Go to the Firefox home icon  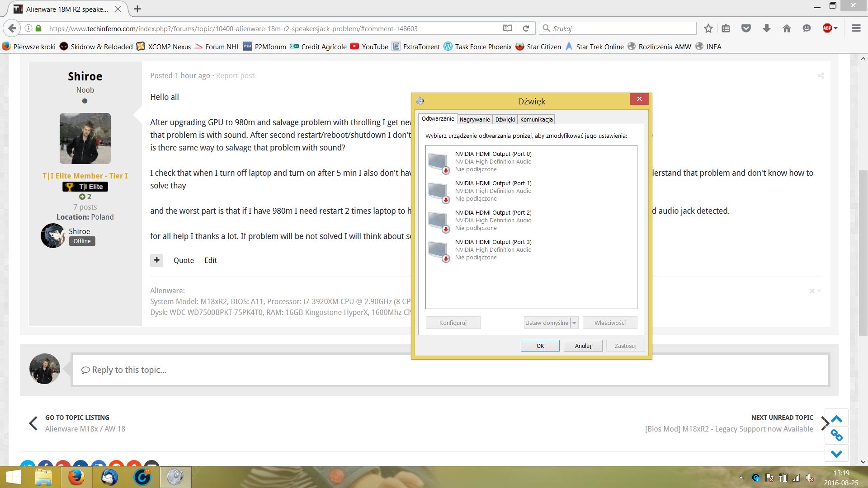[787, 28]
